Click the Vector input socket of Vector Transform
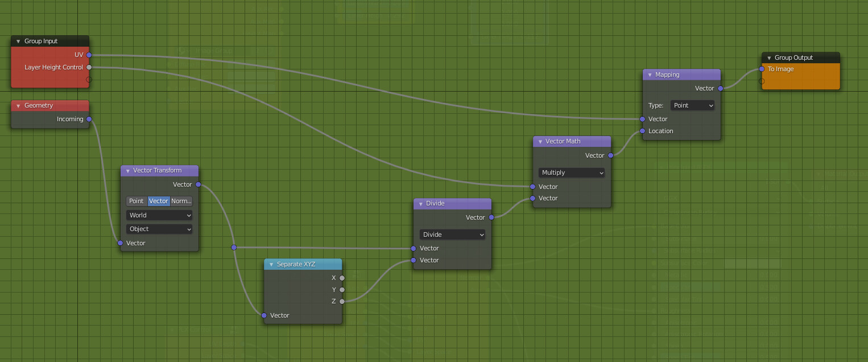The width and height of the screenshot is (868, 362). (120, 243)
